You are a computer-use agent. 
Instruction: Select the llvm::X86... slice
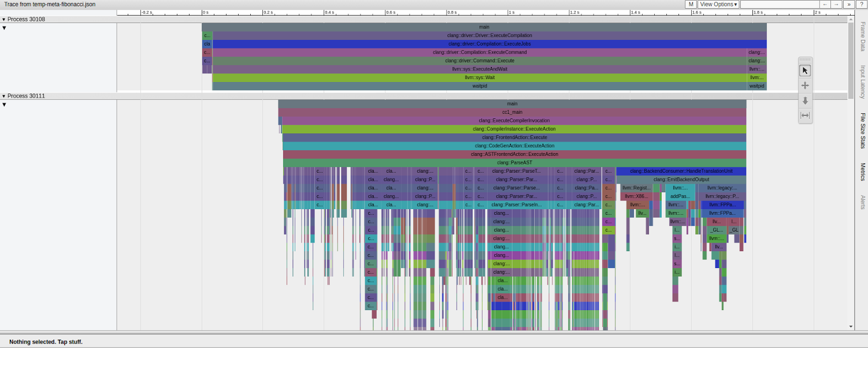click(636, 196)
